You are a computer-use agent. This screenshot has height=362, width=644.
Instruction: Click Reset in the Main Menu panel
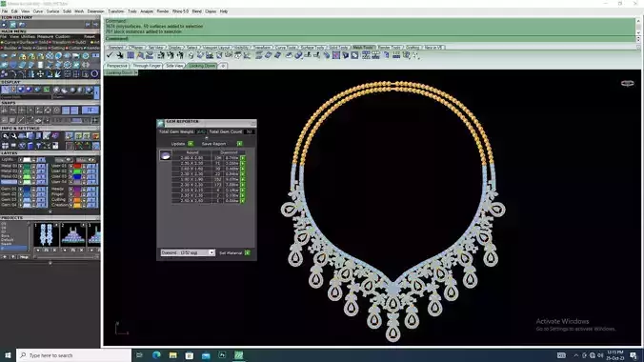(90, 36)
